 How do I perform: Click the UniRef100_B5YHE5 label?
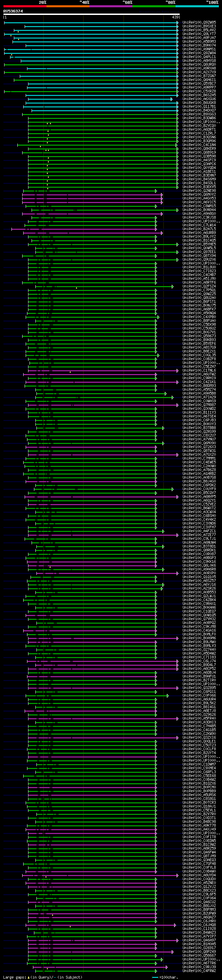point(199,244)
